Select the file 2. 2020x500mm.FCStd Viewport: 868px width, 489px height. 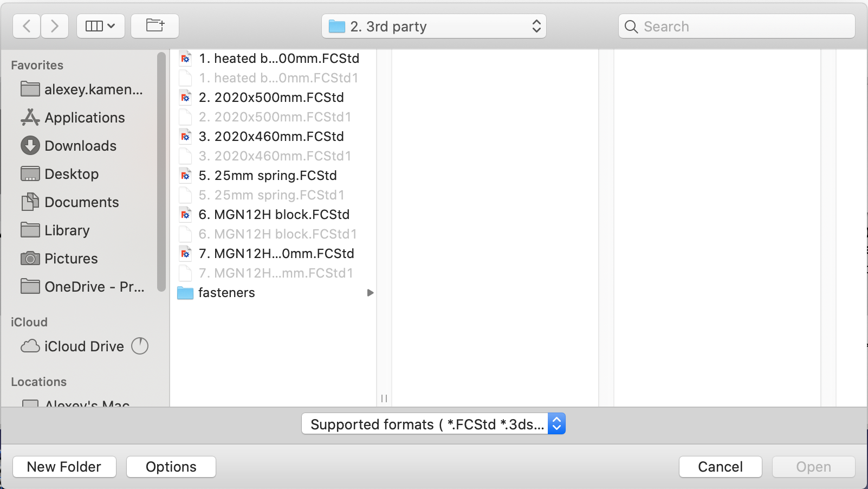click(271, 97)
